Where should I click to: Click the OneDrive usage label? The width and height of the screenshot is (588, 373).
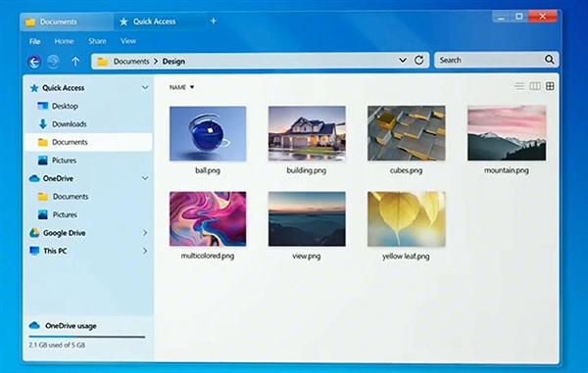(71, 326)
